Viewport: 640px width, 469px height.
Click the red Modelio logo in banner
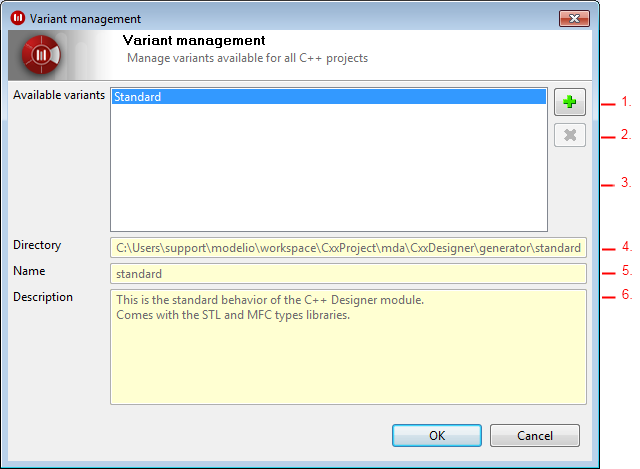pos(41,55)
